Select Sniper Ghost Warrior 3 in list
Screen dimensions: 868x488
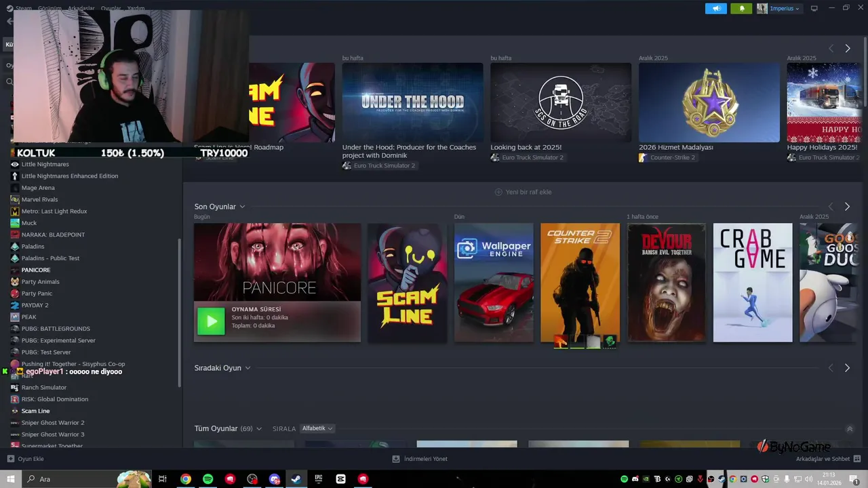pos(53,434)
